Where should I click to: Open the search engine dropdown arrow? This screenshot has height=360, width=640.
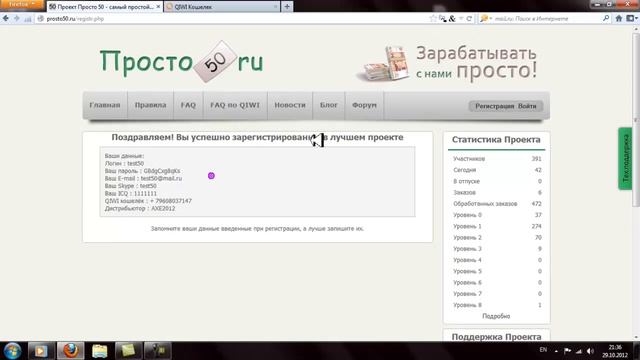tap(491, 18)
